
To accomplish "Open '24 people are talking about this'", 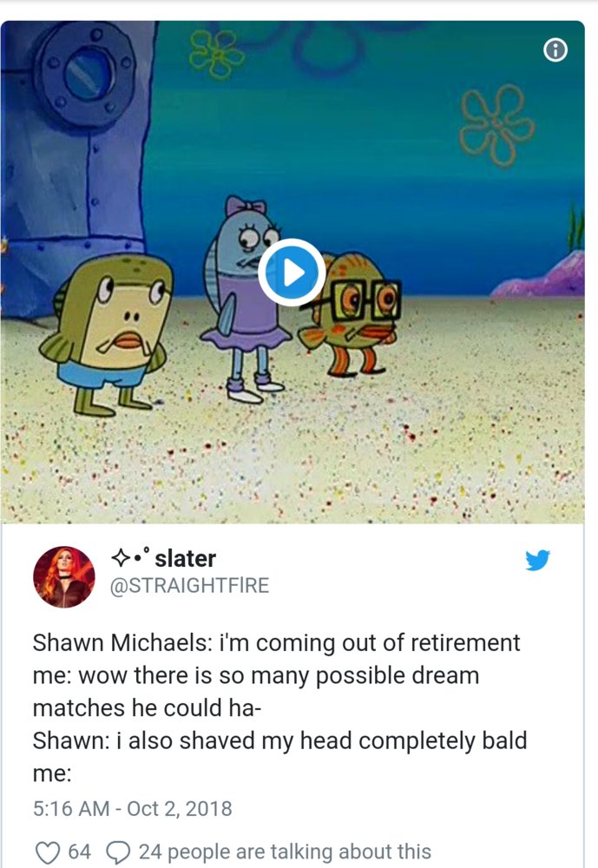I will click(285, 852).
